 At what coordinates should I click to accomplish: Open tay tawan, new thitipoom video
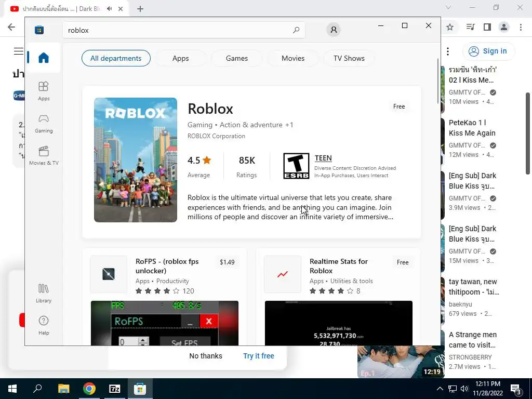click(x=474, y=287)
